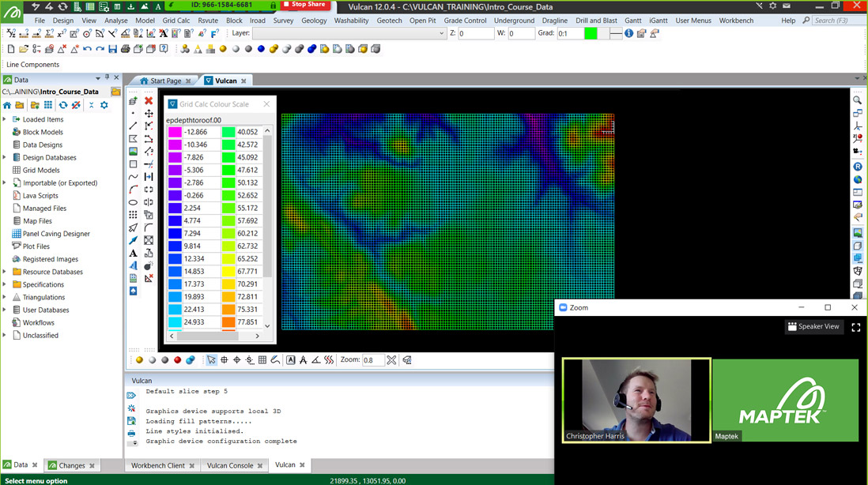Viewport: 868px width, 485px height.
Task: Expand the User Databases tree node
Action: tap(5, 310)
